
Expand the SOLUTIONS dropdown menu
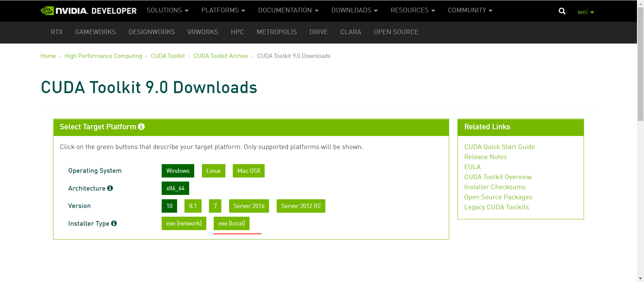point(168,10)
